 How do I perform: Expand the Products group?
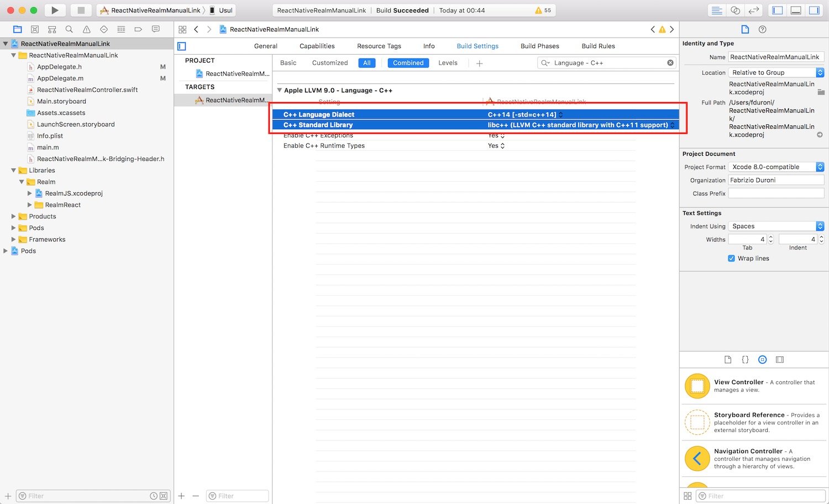point(14,217)
